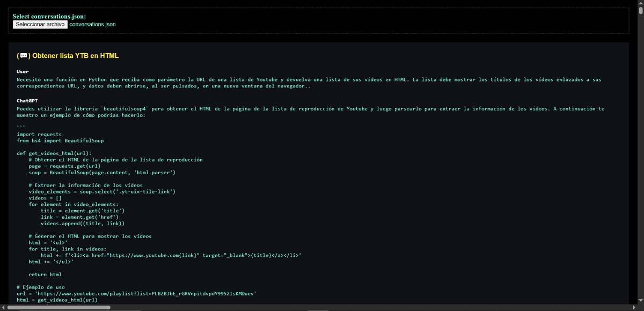Click the "link = element.get('href')" line

click(80, 217)
